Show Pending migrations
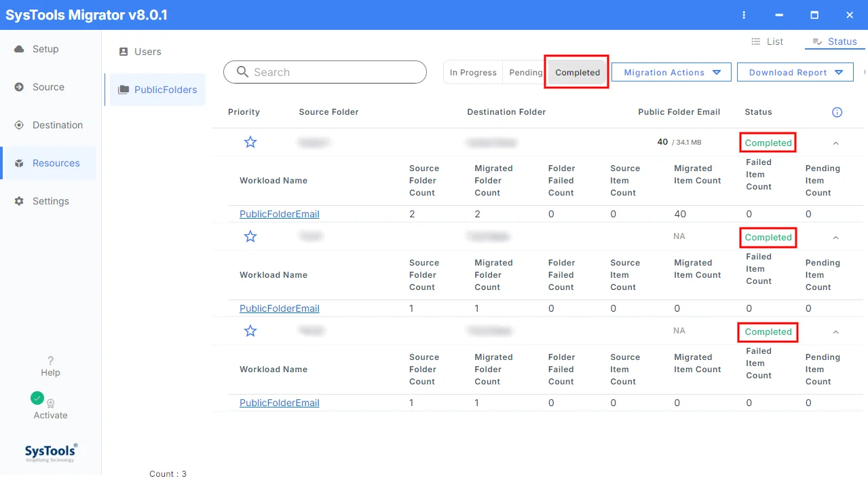This screenshot has height=489, width=868. [x=526, y=73]
